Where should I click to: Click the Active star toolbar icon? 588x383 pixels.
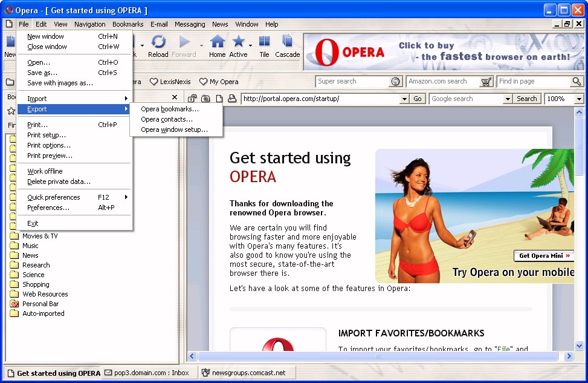point(238,42)
